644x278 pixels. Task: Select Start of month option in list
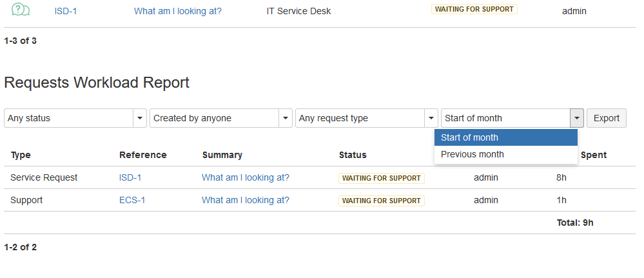(505, 137)
